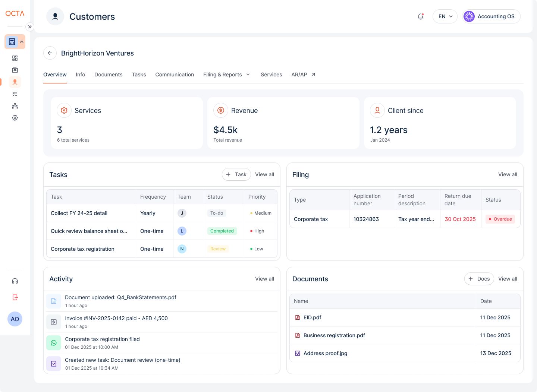Open the Accounting OS app switcher

(x=491, y=16)
